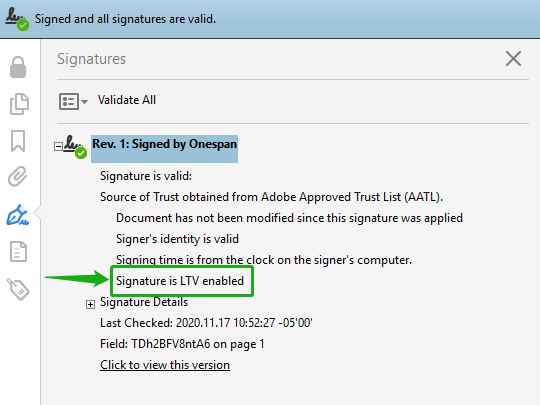
Task: Click the signed document status icon in banner
Action: pos(17,19)
